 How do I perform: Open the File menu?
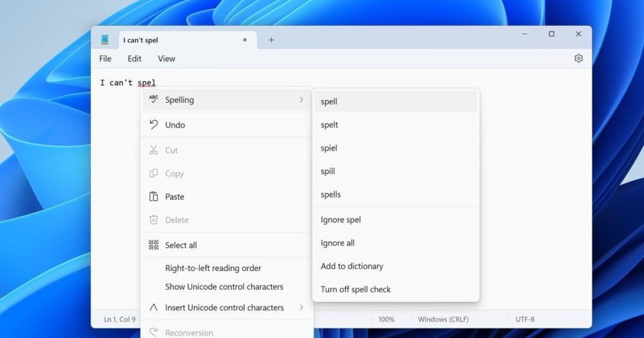(105, 58)
